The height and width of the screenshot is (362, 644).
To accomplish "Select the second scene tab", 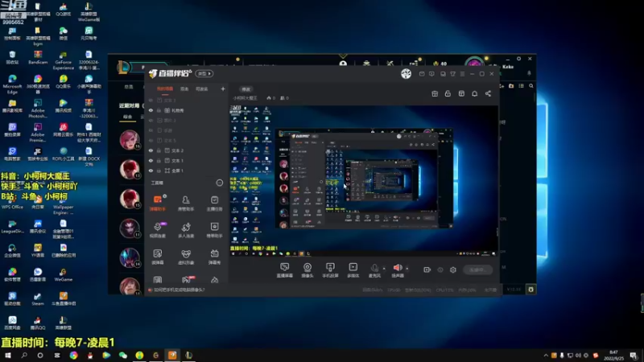I will 184,89.
